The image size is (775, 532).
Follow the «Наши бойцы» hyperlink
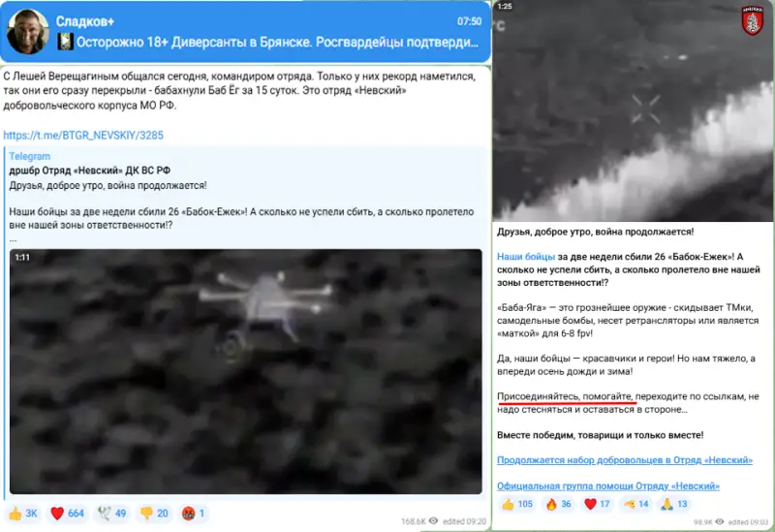[x=526, y=257]
